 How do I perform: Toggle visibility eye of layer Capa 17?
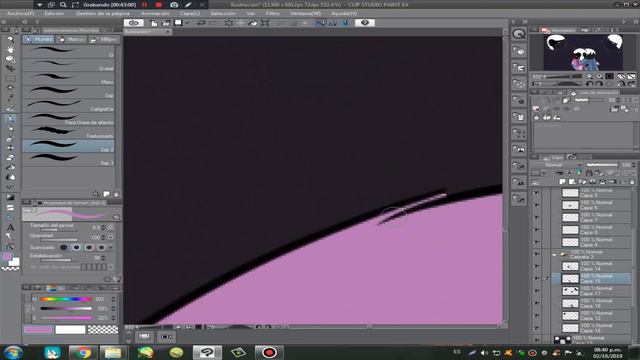click(x=536, y=291)
